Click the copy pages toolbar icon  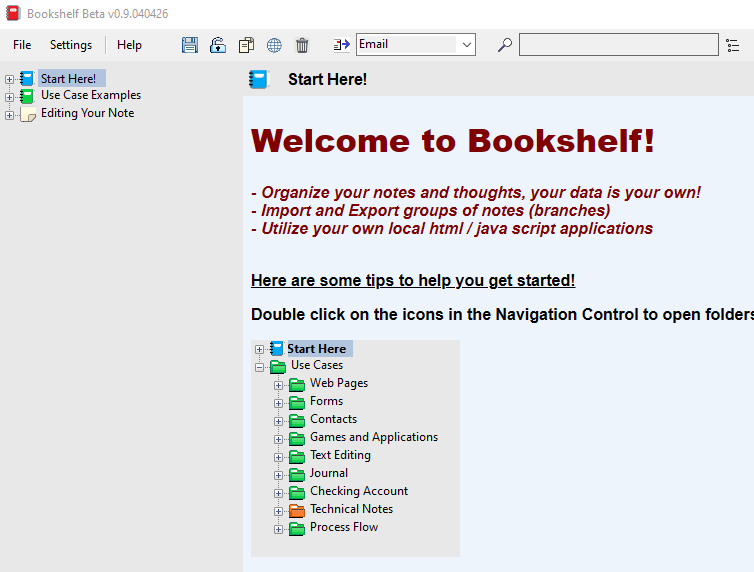point(246,45)
